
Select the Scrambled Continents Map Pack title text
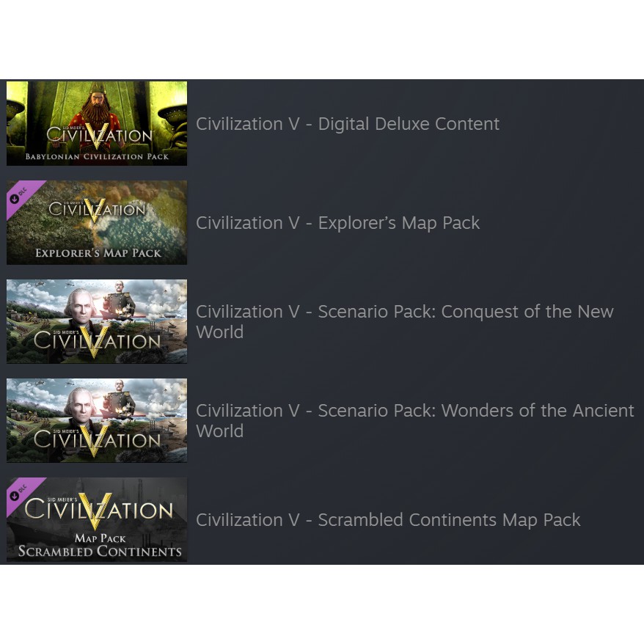(x=388, y=520)
